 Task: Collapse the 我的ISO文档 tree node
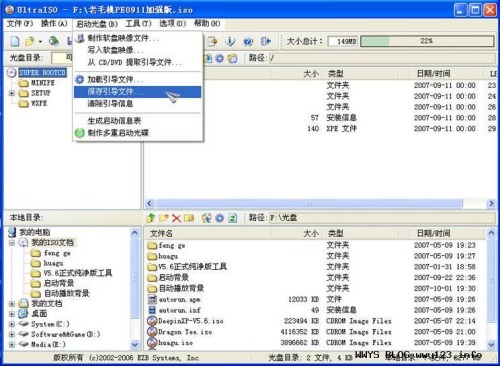[12, 243]
